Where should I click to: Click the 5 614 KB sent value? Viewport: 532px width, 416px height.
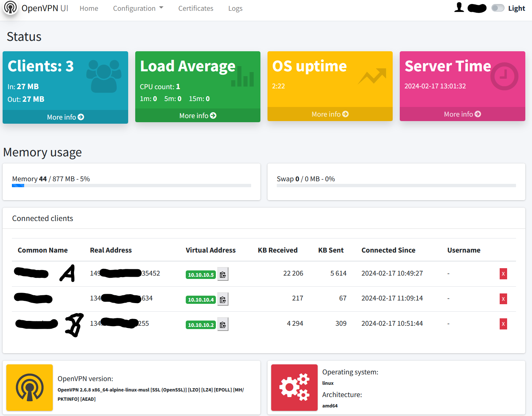click(x=338, y=273)
